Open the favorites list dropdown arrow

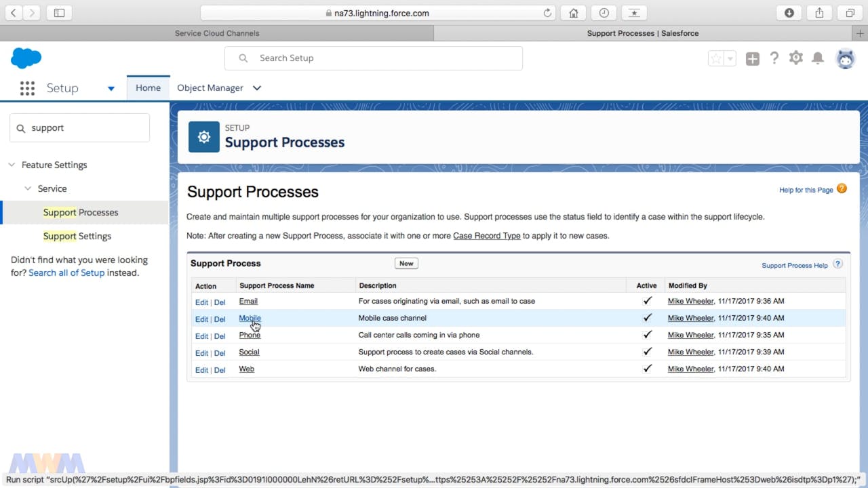coord(730,59)
